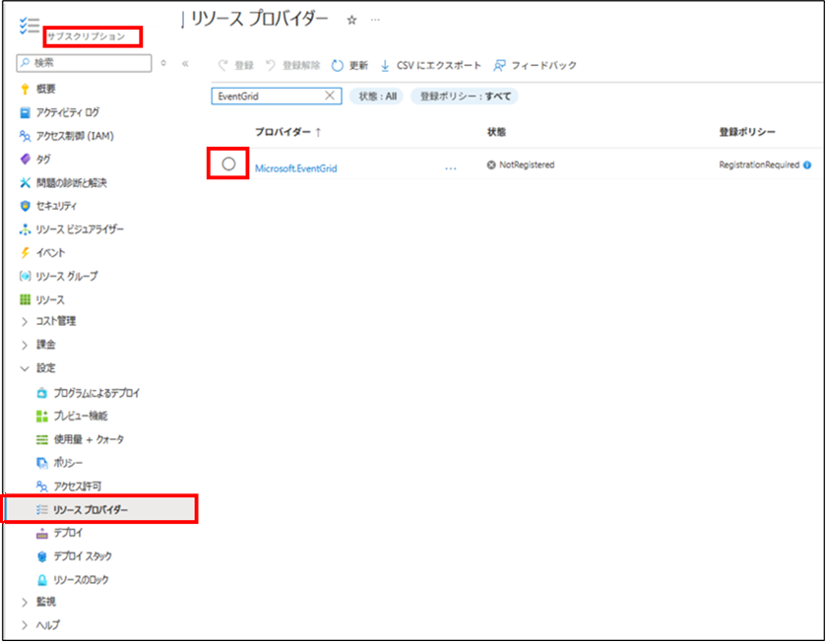Expand the コスト管理 section
The image size is (827, 644).
point(26,322)
